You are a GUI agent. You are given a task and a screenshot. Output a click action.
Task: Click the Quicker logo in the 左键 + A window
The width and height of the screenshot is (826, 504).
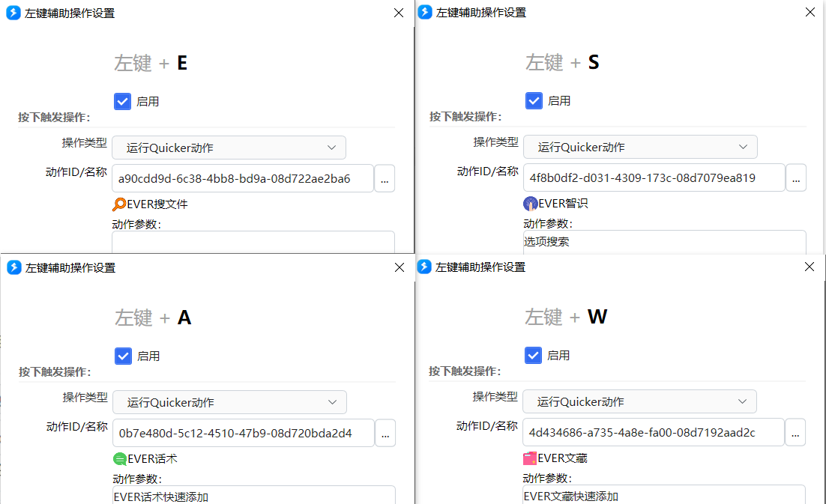point(13,267)
